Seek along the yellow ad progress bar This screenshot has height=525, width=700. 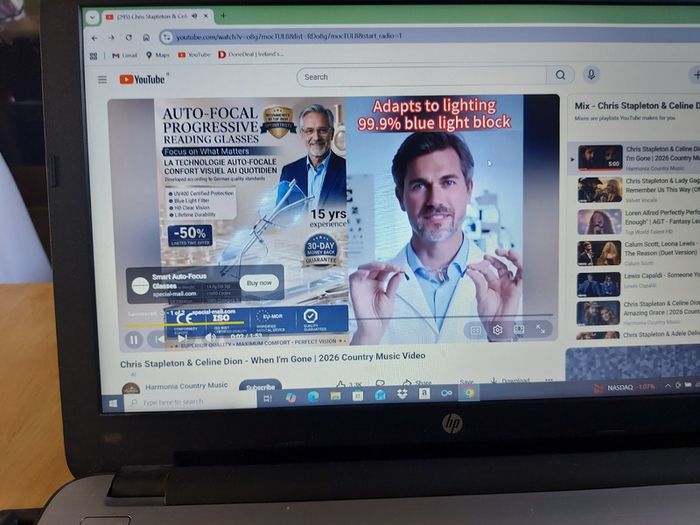[184, 323]
